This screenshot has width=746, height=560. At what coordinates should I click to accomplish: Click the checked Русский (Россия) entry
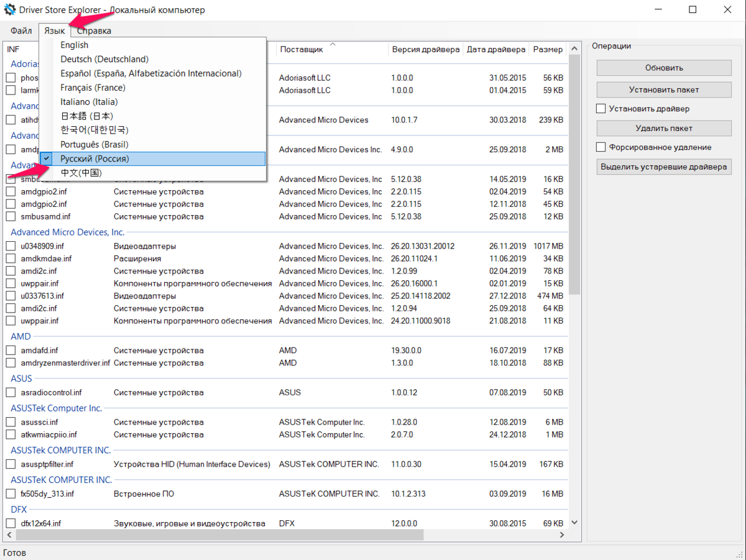tap(152, 158)
